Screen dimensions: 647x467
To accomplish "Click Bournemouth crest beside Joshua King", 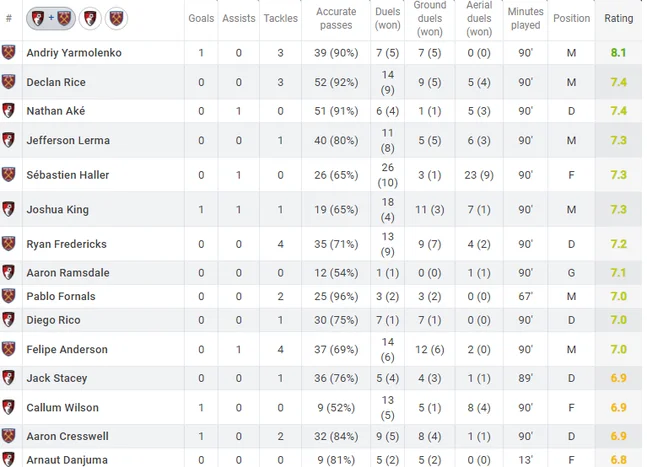I will point(9,209).
